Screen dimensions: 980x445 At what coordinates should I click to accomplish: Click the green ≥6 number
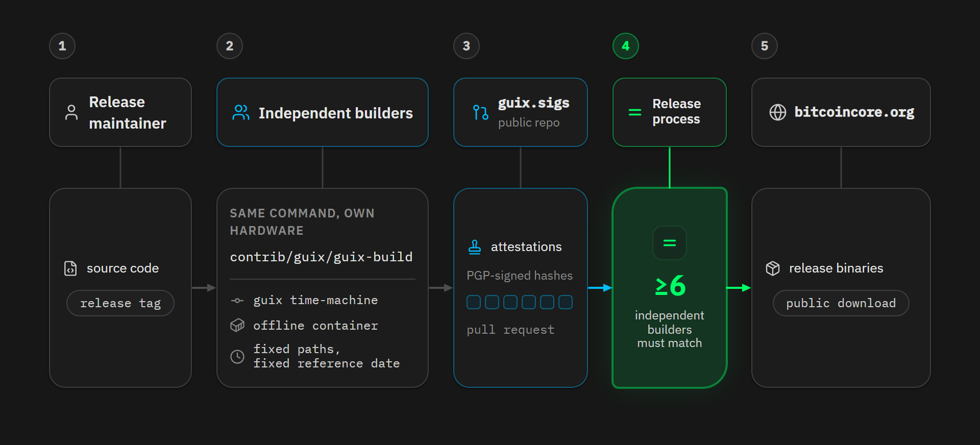[x=670, y=286]
